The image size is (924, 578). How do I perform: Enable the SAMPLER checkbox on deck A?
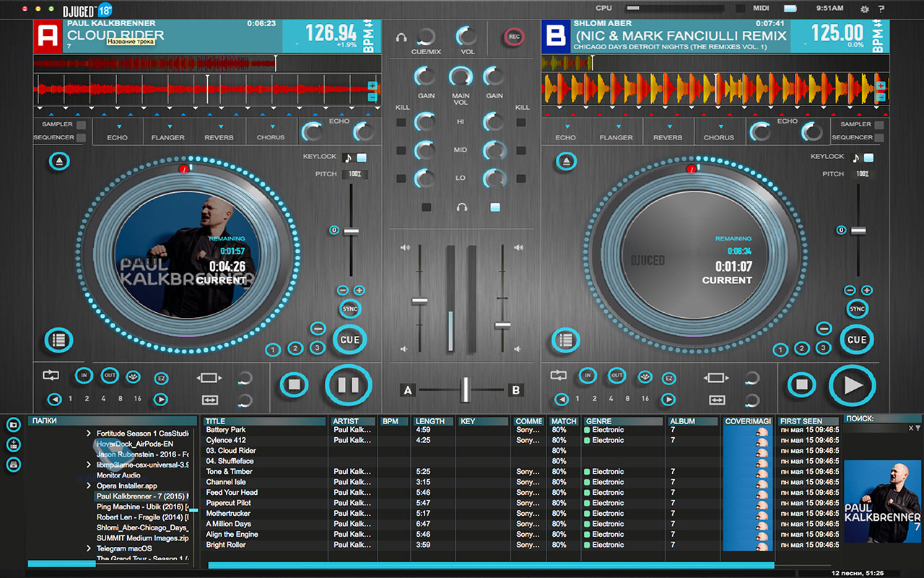pyautogui.click(x=81, y=124)
